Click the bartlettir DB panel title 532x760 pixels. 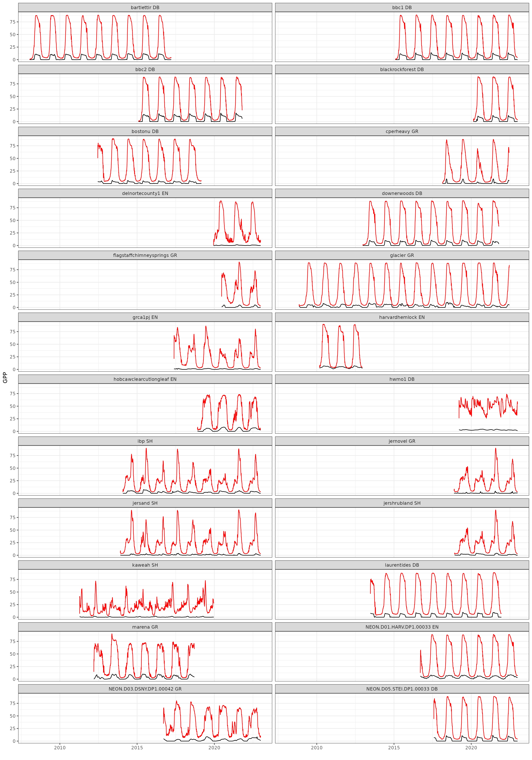pos(145,7)
